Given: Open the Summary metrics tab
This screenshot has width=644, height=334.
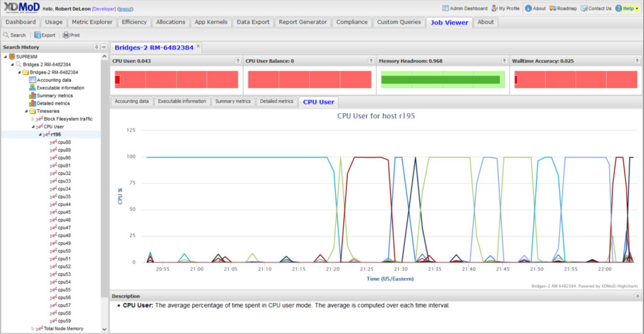Looking at the screenshot, I should pyautogui.click(x=233, y=101).
